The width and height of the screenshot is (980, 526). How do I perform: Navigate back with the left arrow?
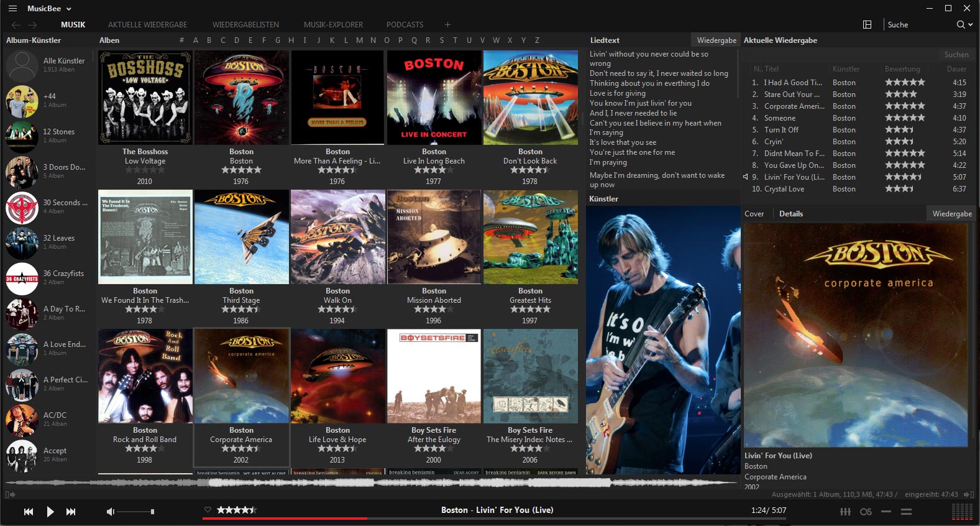coord(16,25)
